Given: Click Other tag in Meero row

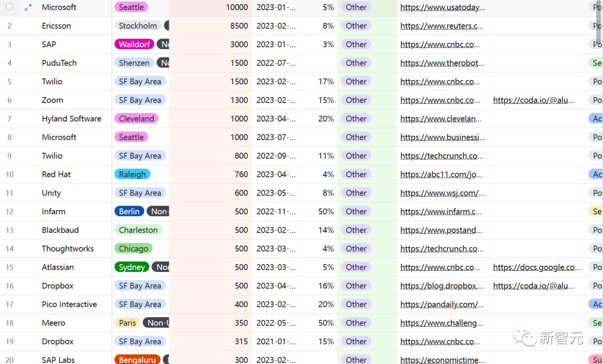Looking at the screenshot, I should [356, 323].
